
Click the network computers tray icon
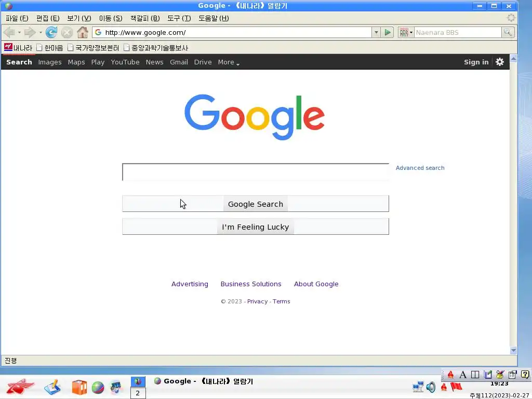(x=418, y=387)
